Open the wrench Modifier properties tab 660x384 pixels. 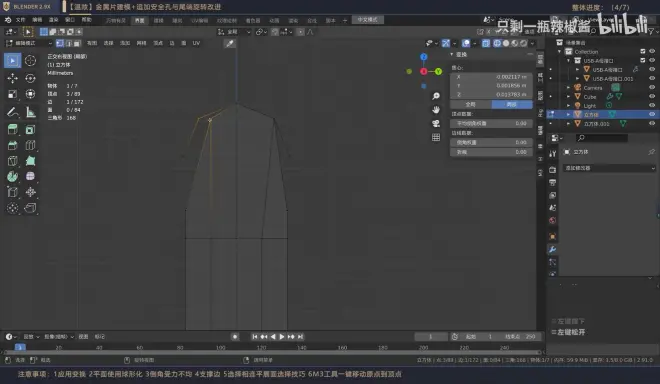click(x=553, y=249)
